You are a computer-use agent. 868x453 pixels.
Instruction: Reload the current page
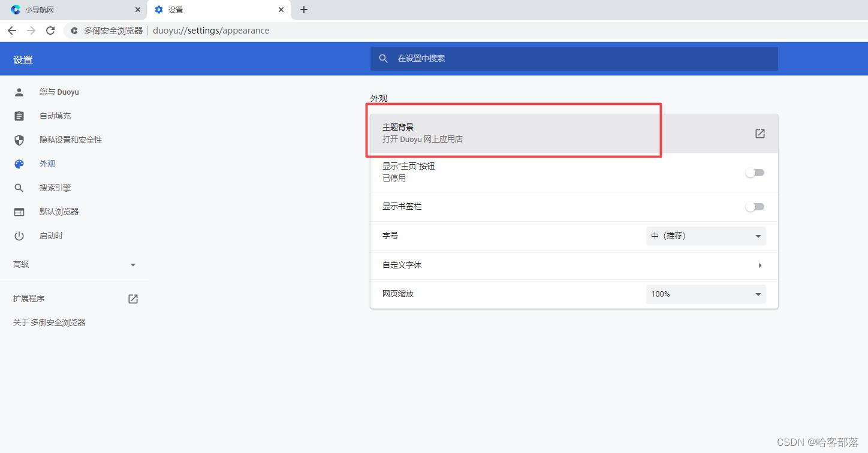[50, 31]
